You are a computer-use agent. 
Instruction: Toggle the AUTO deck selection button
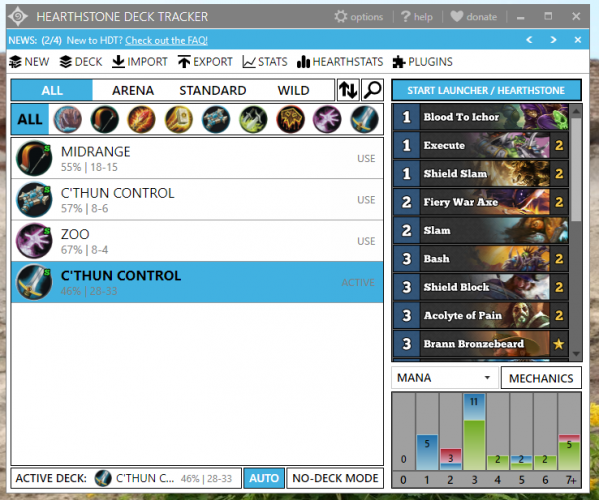click(x=264, y=478)
